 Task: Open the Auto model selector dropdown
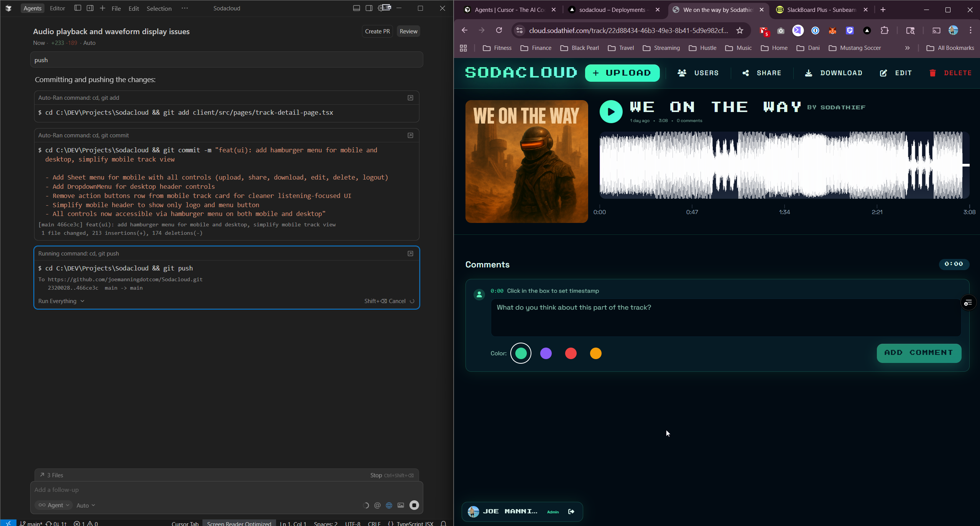[86, 506]
